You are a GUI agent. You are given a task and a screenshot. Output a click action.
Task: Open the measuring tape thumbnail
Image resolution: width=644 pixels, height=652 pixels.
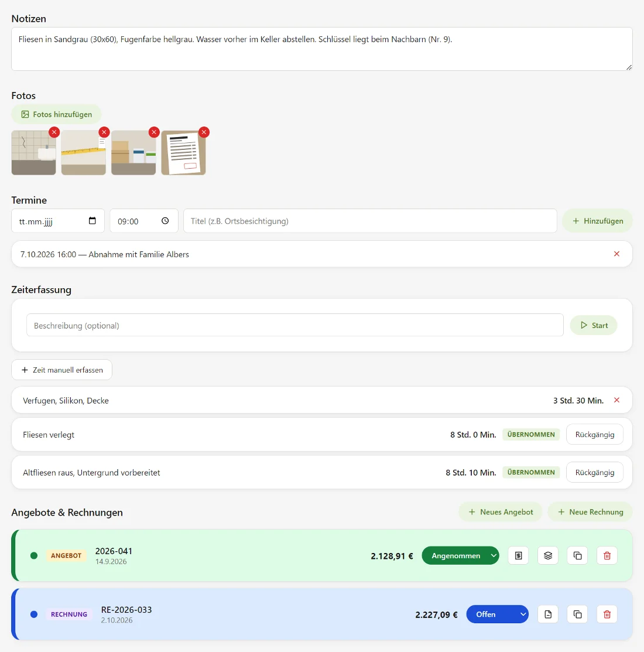(84, 153)
